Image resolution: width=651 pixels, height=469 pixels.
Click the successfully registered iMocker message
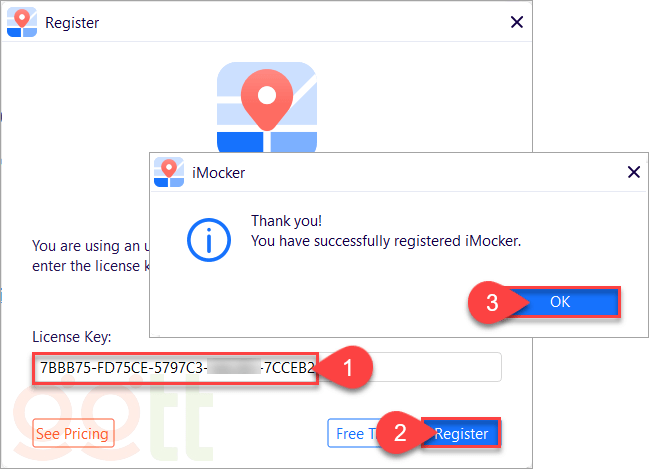(386, 241)
